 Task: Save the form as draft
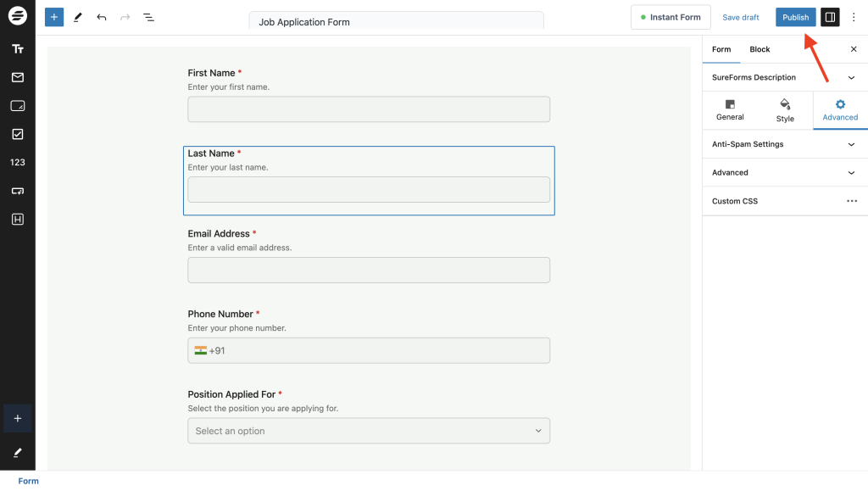click(x=740, y=17)
